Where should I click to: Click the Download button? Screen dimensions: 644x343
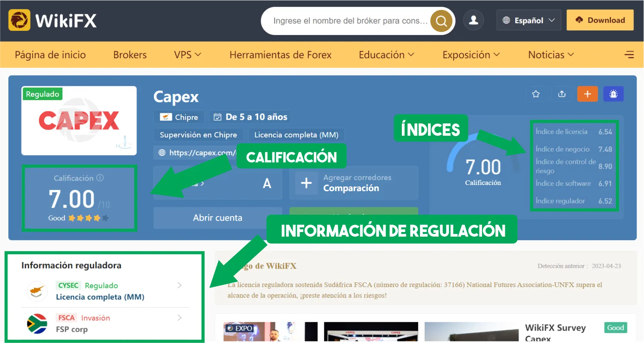point(600,20)
